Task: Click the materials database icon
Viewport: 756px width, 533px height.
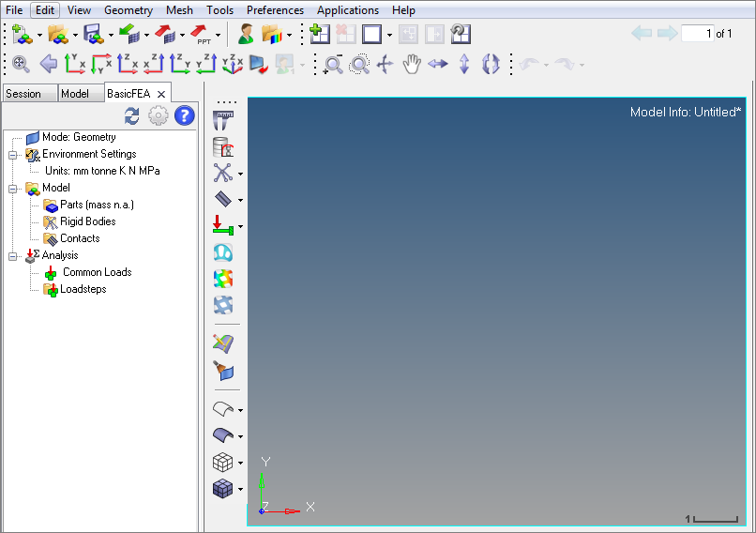Action: 223,147
